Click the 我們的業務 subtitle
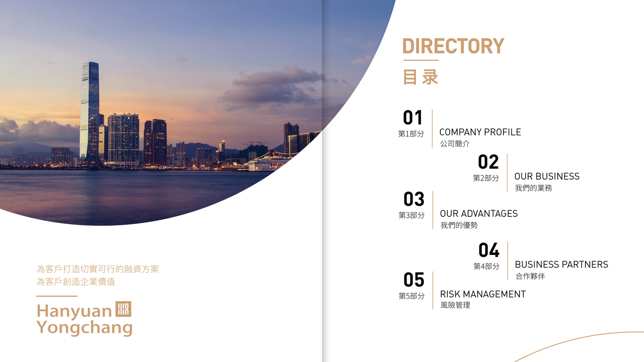The width and height of the screenshot is (644, 362). pyautogui.click(x=534, y=188)
